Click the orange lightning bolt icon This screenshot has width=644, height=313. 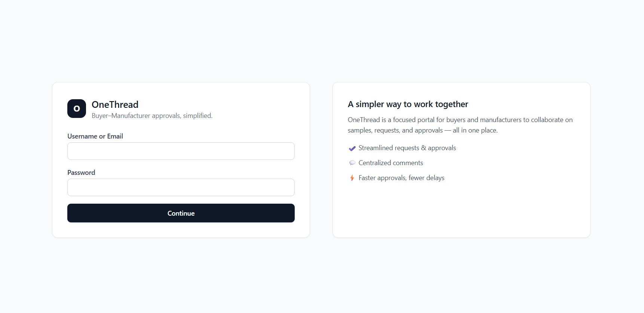(x=352, y=178)
